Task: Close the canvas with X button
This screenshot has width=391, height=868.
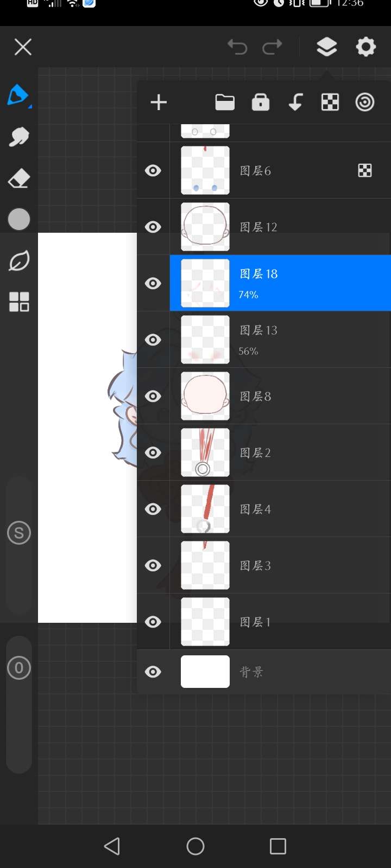Action: coord(23,47)
